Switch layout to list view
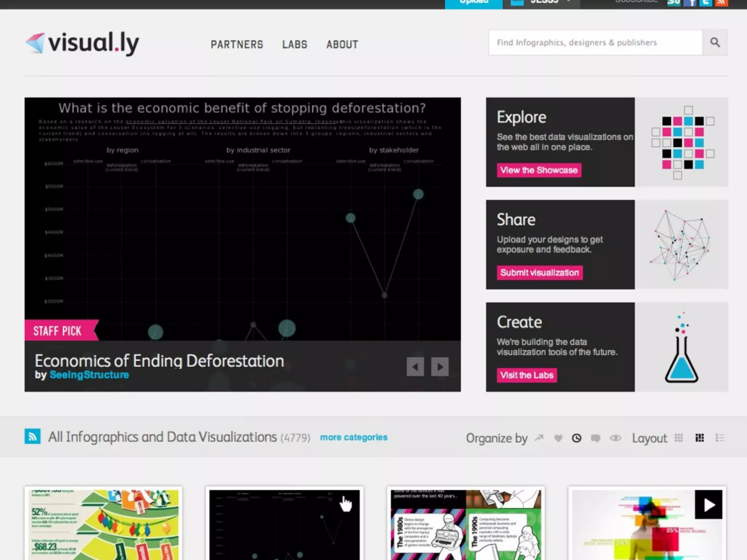Screen dimensions: 747x560 720,438
